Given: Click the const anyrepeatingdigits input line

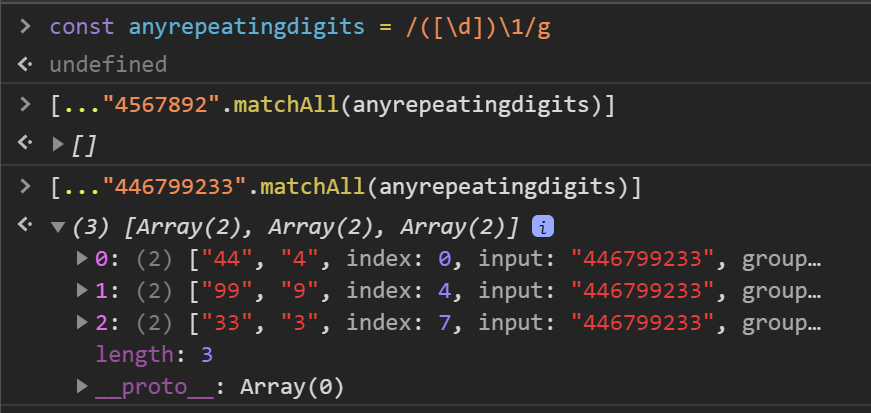Looking at the screenshot, I should 300,27.
